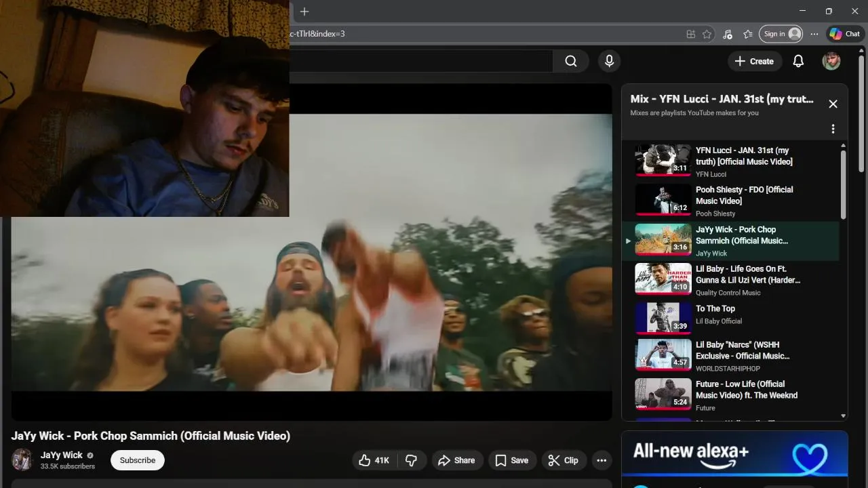Open more actions ellipsis under video
The height and width of the screenshot is (488, 868).
point(601,460)
